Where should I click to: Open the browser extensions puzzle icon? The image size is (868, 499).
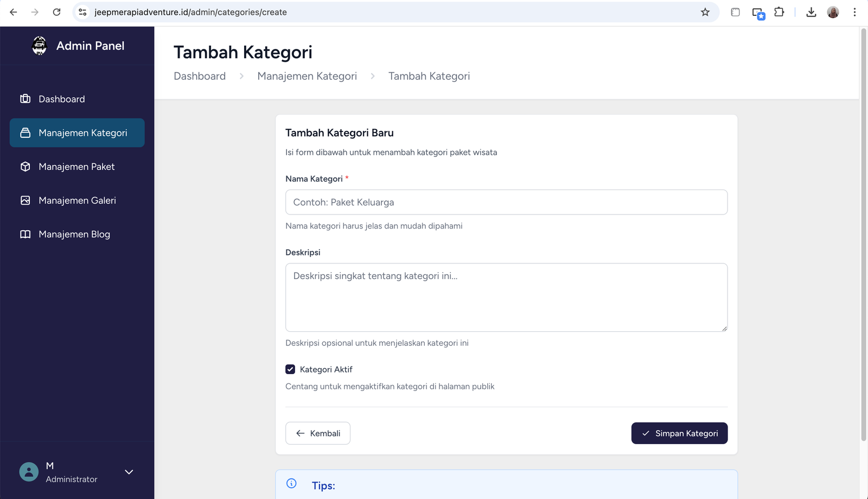tap(779, 12)
